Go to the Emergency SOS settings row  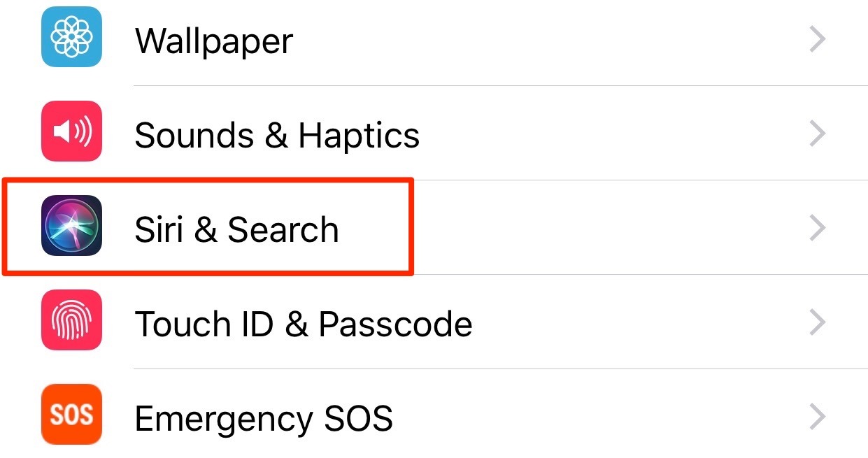tap(434, 415)
